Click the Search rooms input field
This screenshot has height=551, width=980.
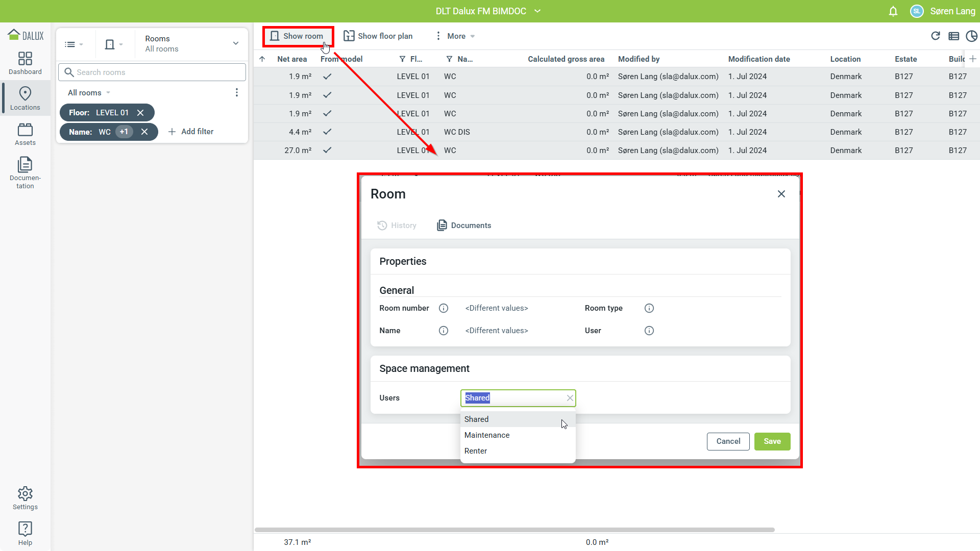(x=152, y=72)
